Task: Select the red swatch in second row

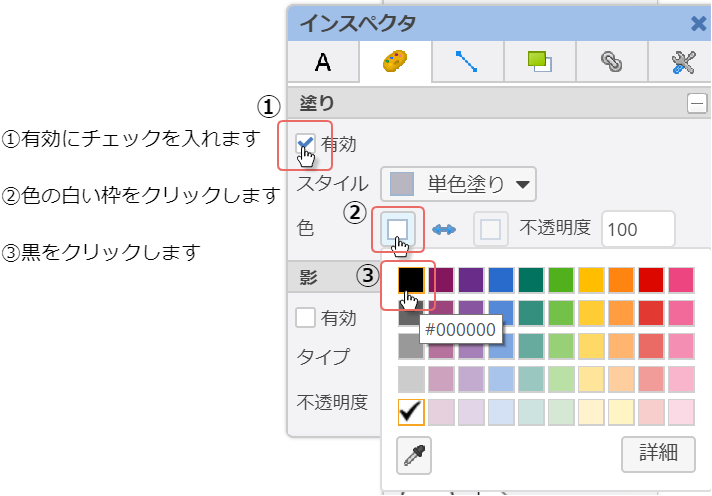Action: 651,313
